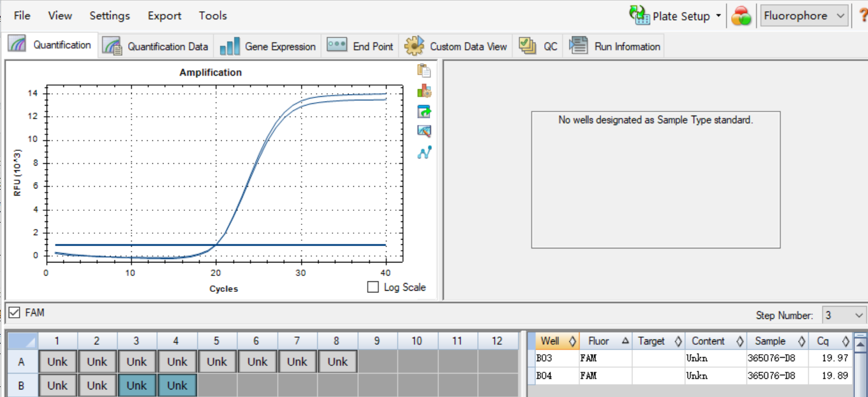
Task: Open the Tools menu
Action: (213, 16)
